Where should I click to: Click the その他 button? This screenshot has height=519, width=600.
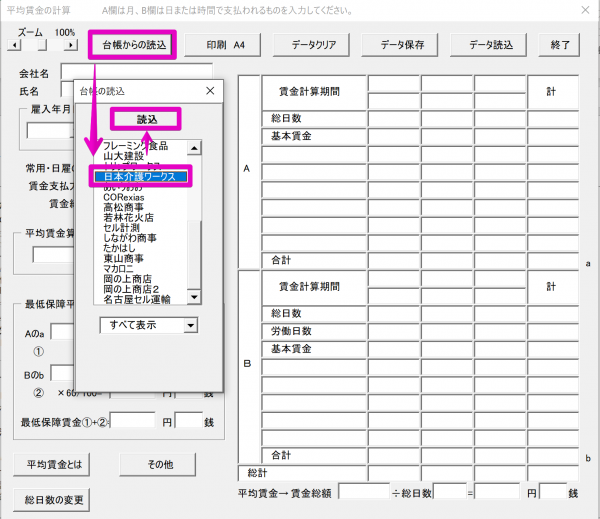(x=158, y=465)
